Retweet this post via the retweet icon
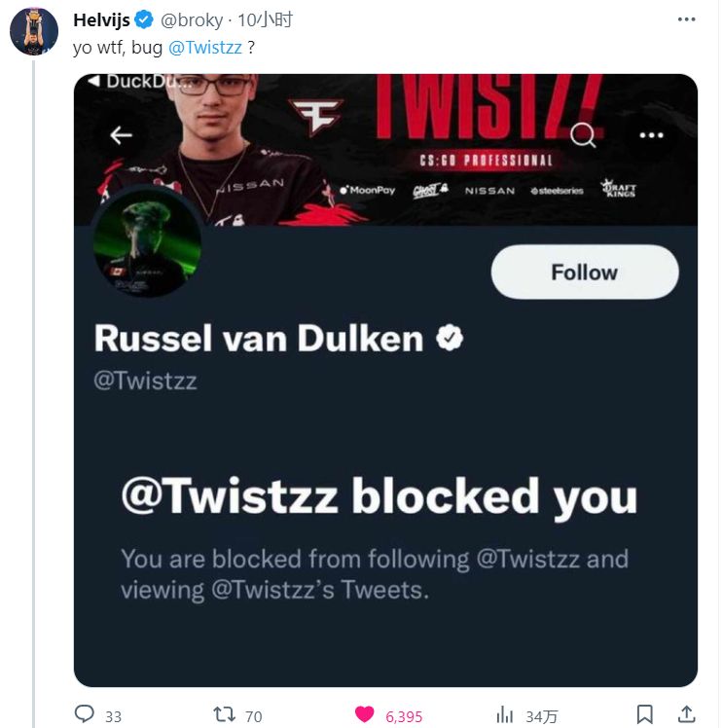 tap(225, 715)
